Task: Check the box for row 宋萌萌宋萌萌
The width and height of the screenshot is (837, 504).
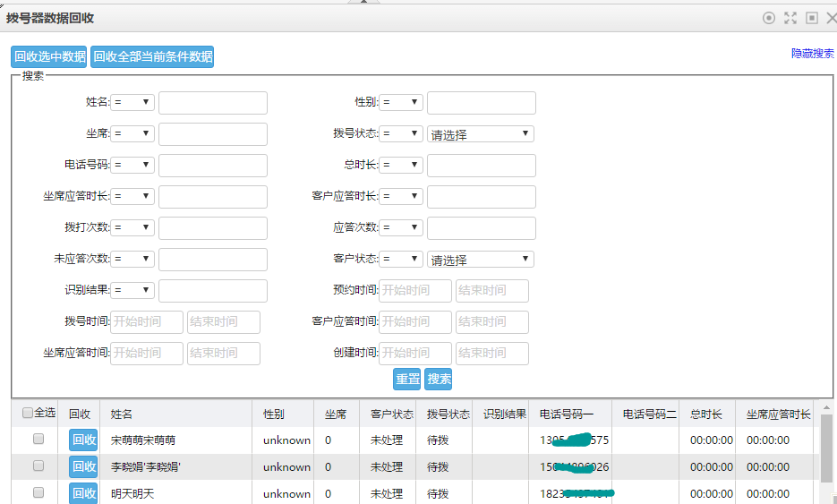Action: point(38,440)
